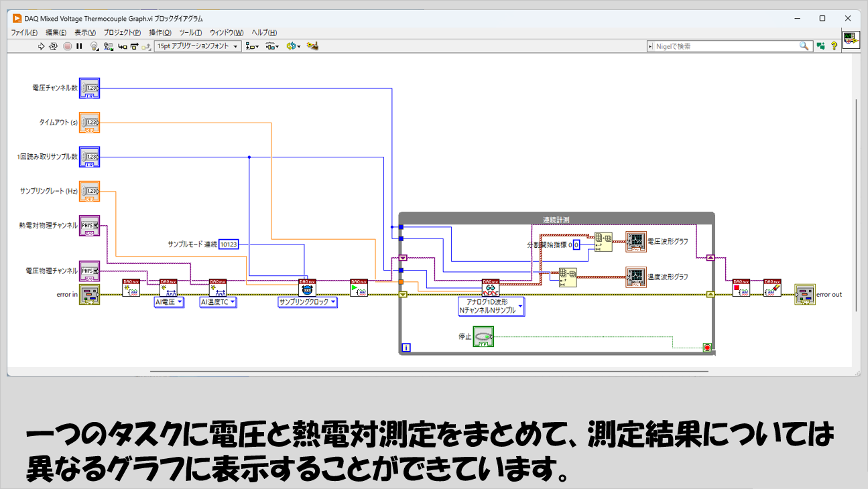Screen dimensions: 868x489
Task: Open the アナログ1D波形 NチャンネルNサンプル selector
Action: 491,306
